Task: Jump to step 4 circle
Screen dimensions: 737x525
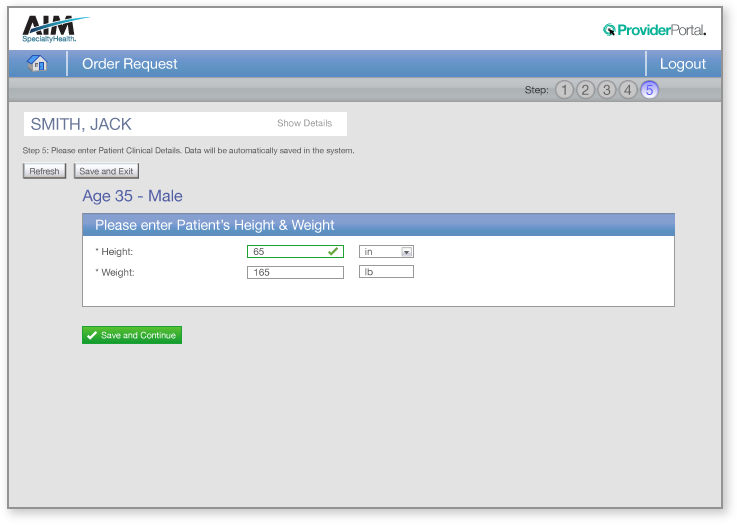Action: 627,90
